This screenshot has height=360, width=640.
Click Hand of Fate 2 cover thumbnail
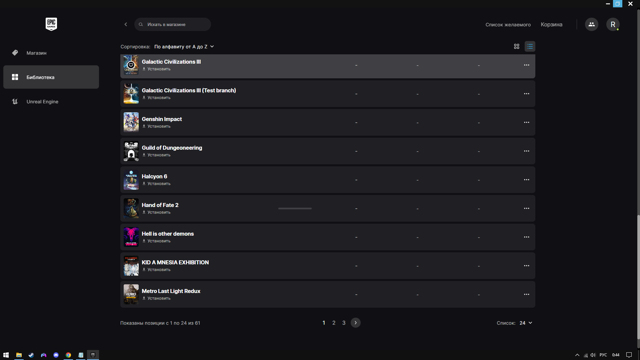pyautogui.click(x=131, y=208)
